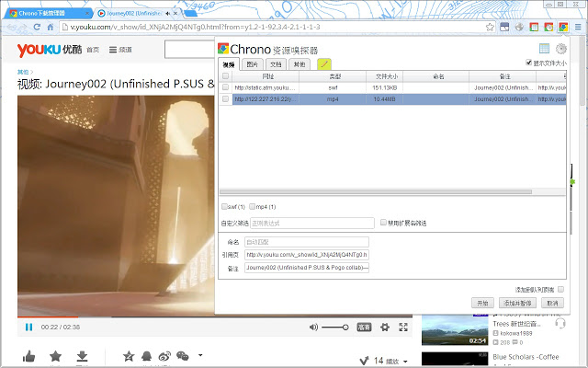This screenshot has width=588, height=368.
Task: Open the 首页 link on Youku
Action: coord(93,50)
